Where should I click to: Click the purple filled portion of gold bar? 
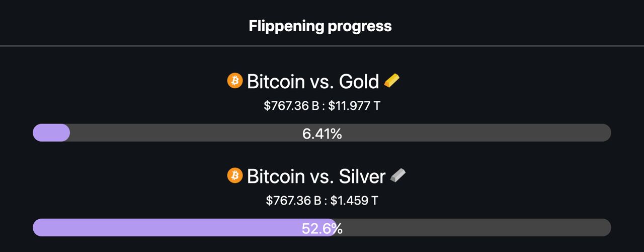pyautogui.click(x=51, y=133)
